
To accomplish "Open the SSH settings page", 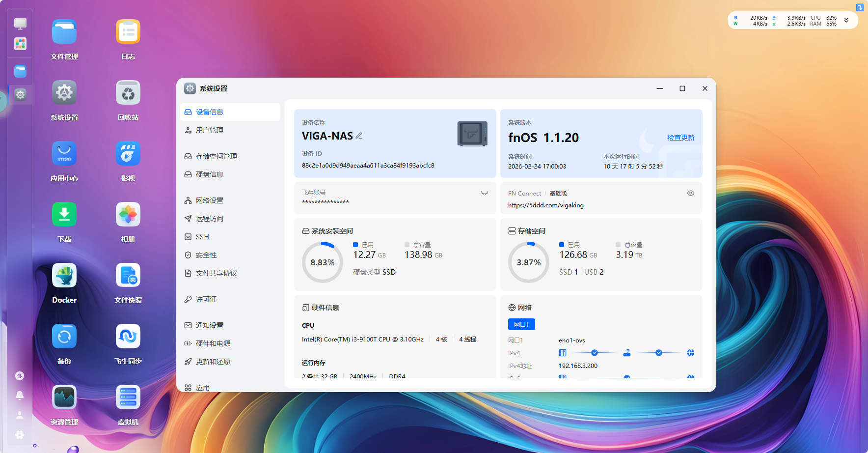I will [x=230, y=237].
